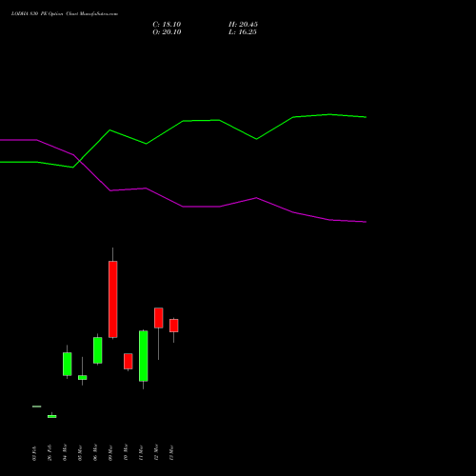Select the tiny green candlestick for 26 Feb
Screen dimensions: 476x476
pos(52,416)
